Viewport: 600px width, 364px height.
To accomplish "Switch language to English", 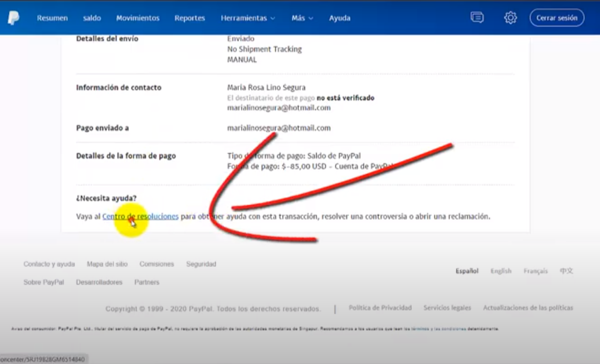I will 501,271.
